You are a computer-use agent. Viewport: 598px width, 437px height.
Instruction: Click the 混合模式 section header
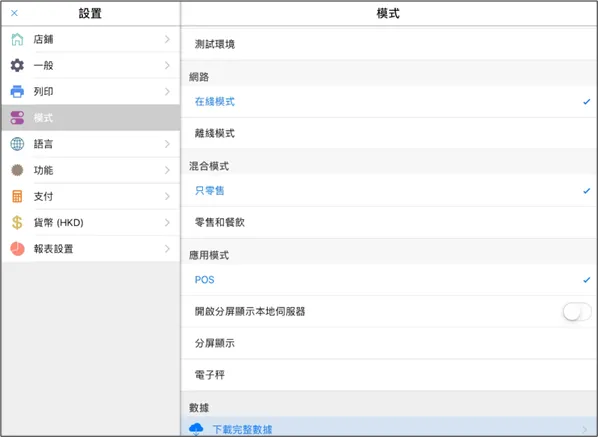[209, 166]
